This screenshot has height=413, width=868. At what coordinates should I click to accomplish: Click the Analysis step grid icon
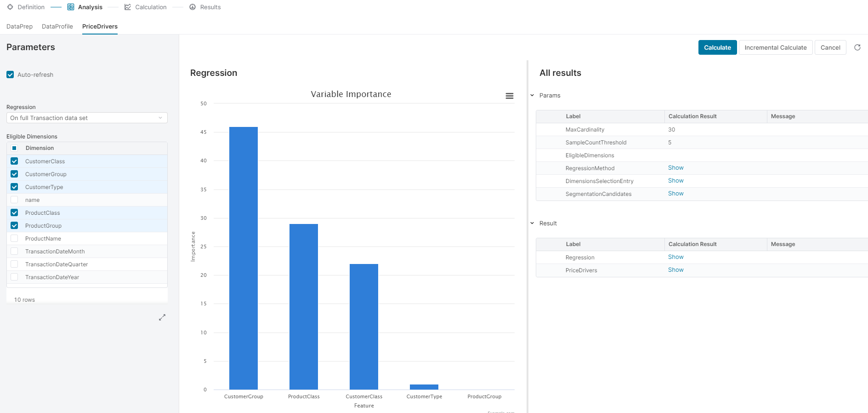click(71, 7)
